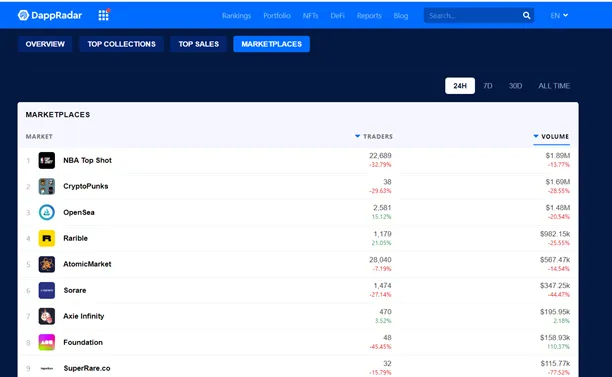612x377 pixels.
Task: Open the DappRadar home logo
Action: 50,15
